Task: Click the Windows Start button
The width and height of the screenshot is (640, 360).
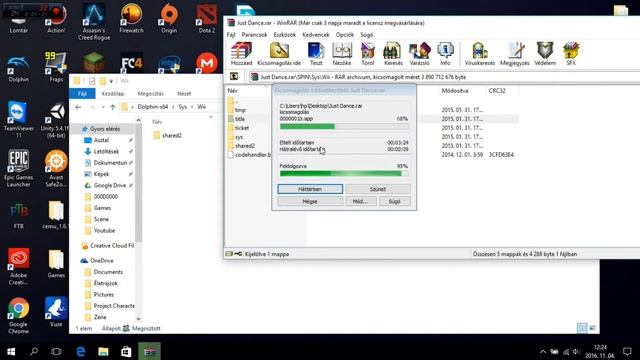Action: pyautogui.click(x=11, y=351)
